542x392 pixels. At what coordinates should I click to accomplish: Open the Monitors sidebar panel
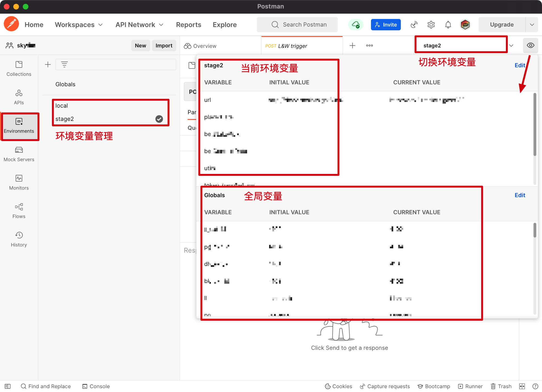(19, 183)
